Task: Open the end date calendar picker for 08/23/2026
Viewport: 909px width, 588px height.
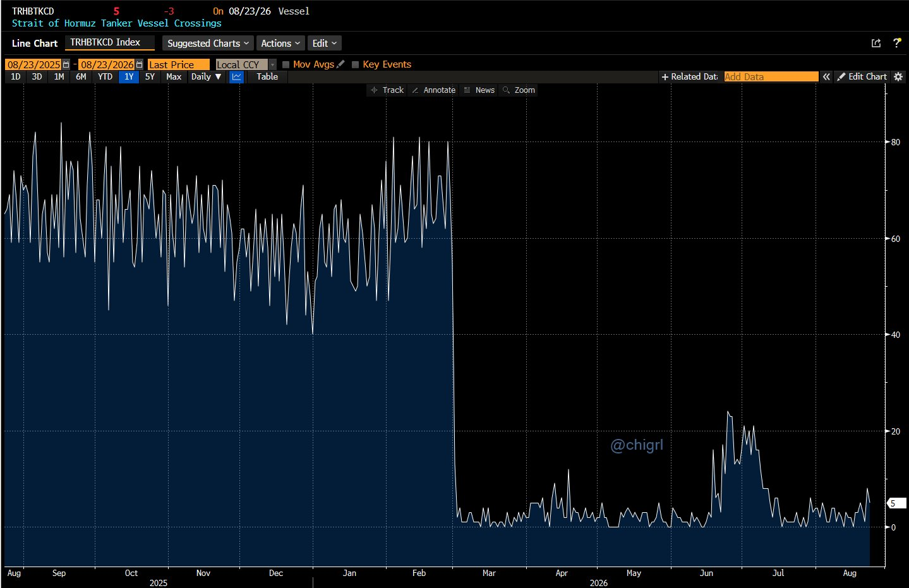Action: pyautogui.click(x=140, y=64)
